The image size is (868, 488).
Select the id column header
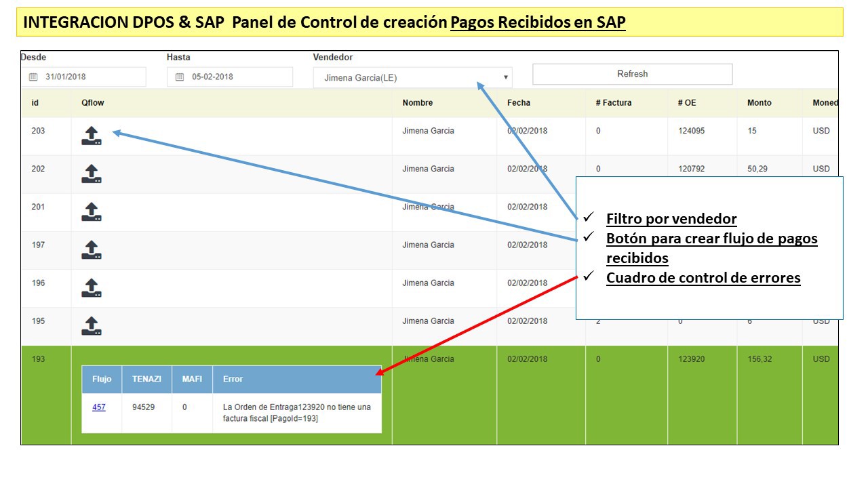pos(35,103)
